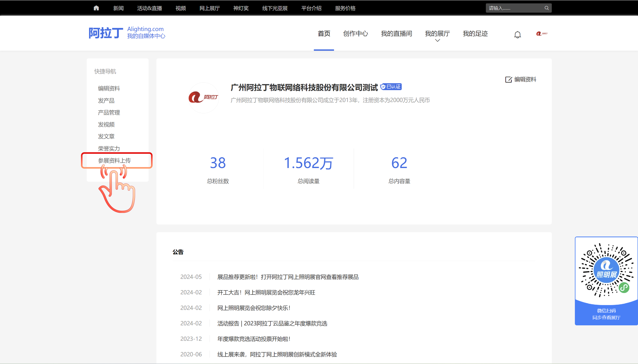The height and width of the screenshot is (364, 638).
Task: Open announcement 年度爆款竞选活动投票开始啦!
Action: click(254, 339)
